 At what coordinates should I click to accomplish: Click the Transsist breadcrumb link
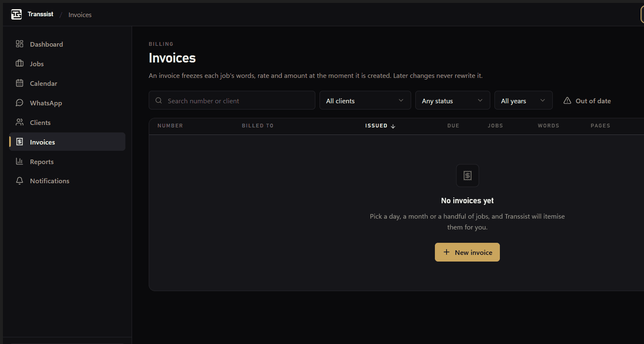[x=40, y=14]
